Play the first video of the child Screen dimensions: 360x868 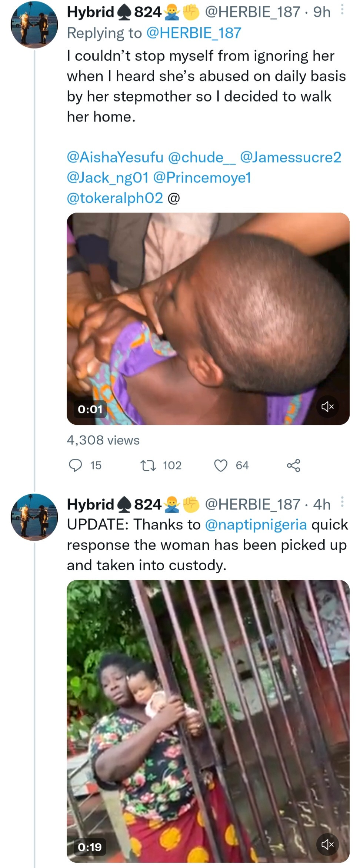[x=208, y=318]
